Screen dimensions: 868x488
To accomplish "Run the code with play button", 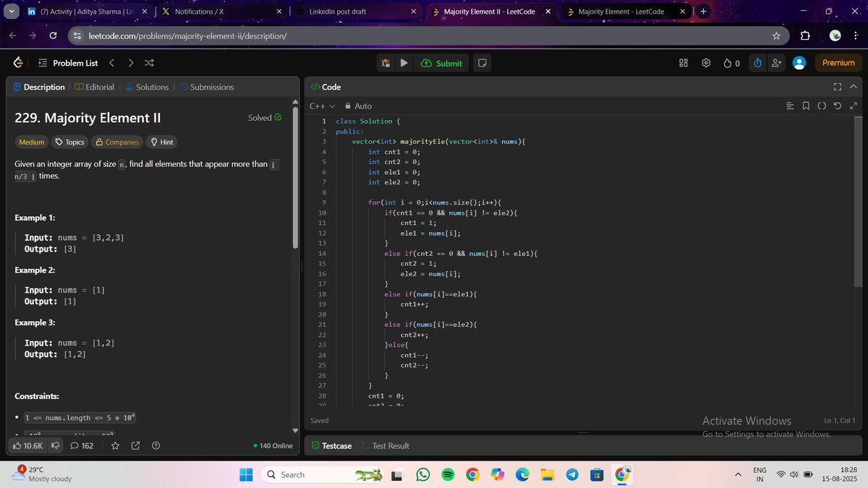I will pos(404,63).
